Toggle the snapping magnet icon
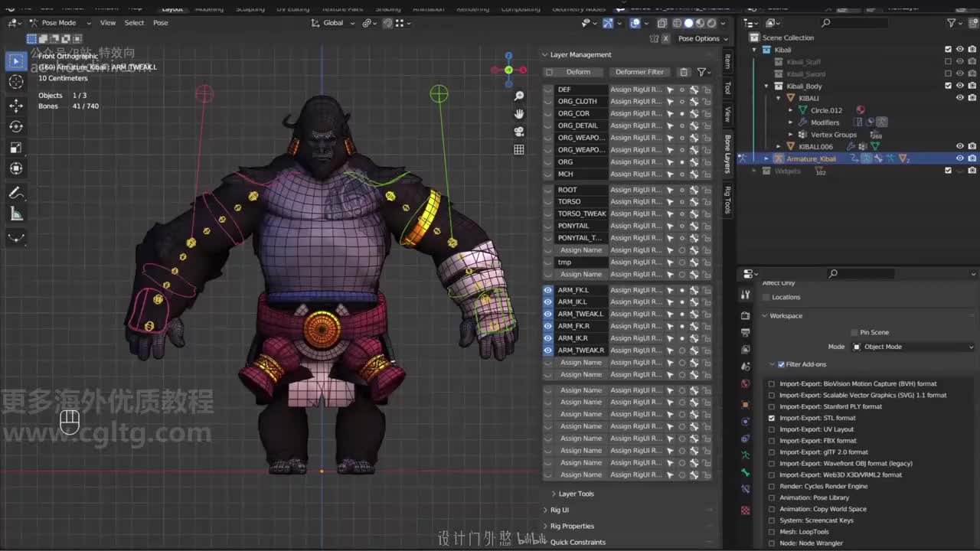 [387, 23]
